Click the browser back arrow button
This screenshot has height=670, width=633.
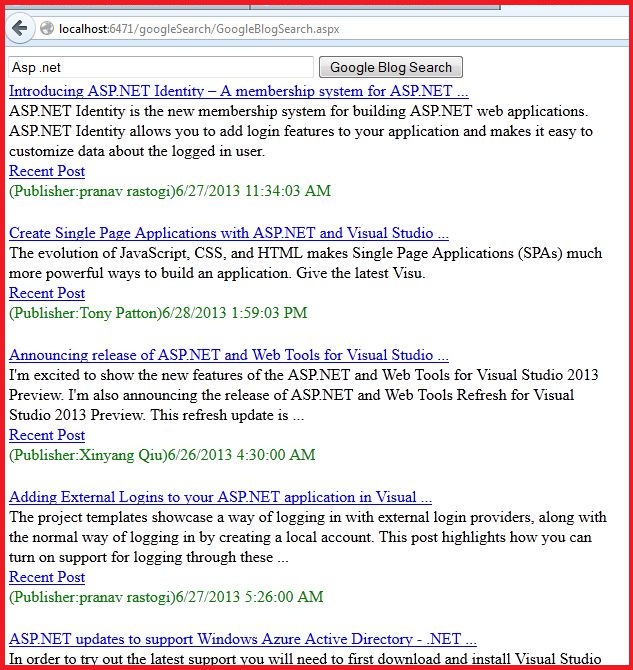[20, 29]
